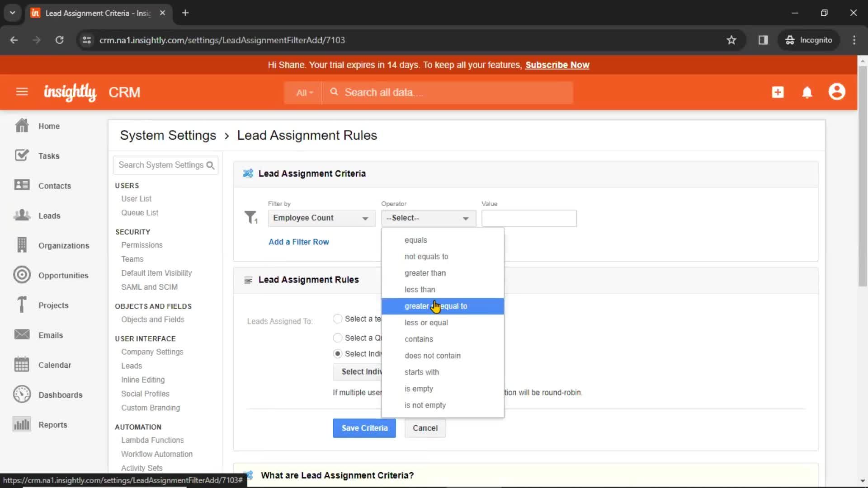Open Chrome's three-dot menu
The image size is (868, 488).
pyautogui.click(x=854, y=40)
